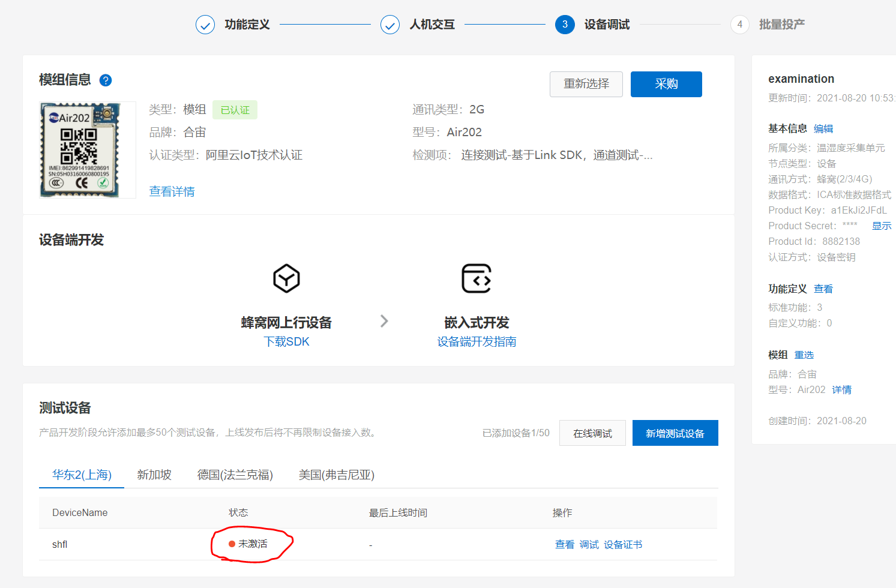Click the arrow between SDK and embedded development
This screenshot has height=588, width=896.
click(x=384, y=321)
